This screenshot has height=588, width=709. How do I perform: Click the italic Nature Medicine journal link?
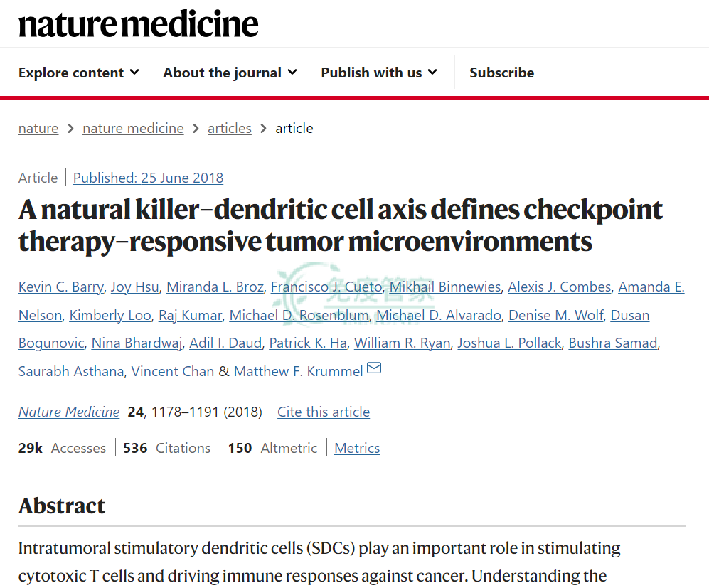tap(69, 412)
